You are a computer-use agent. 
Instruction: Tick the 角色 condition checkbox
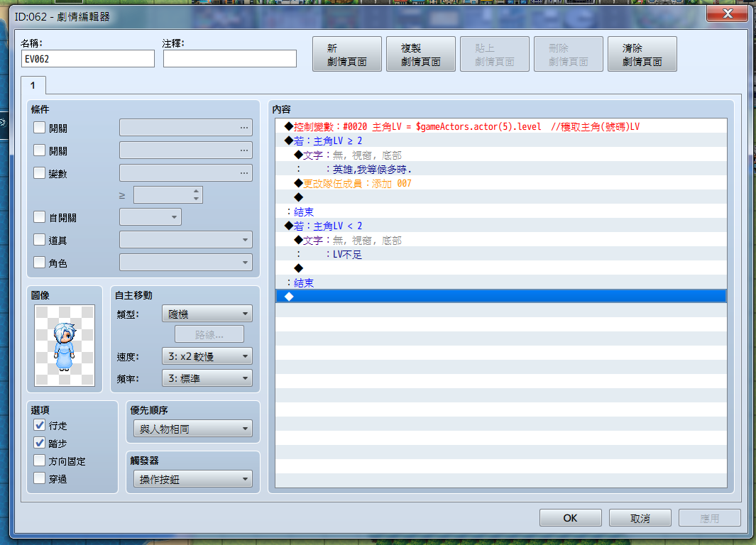pos(40,262)
